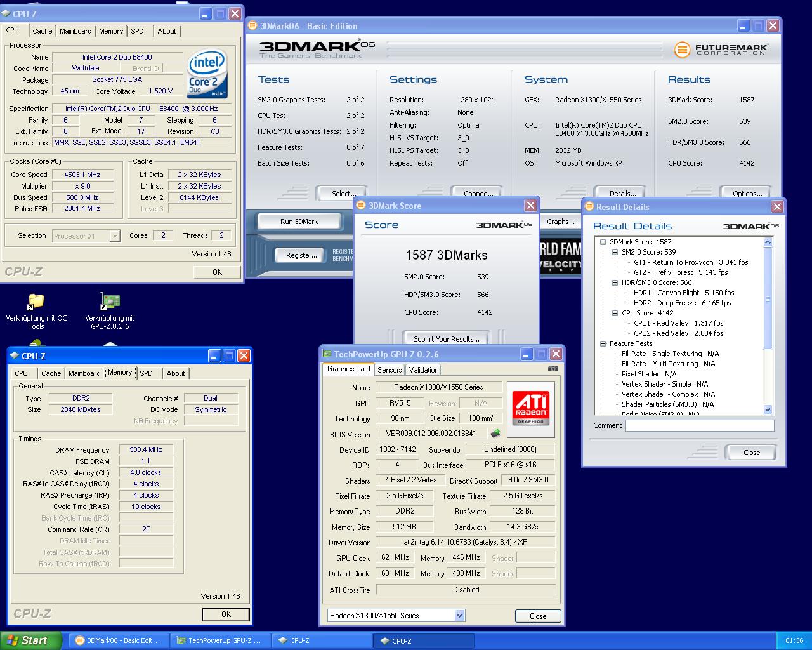This screenshot has width=812, height=650.
Task: Click the Graphs... button in 3DMark06
Action: (561, 222)
